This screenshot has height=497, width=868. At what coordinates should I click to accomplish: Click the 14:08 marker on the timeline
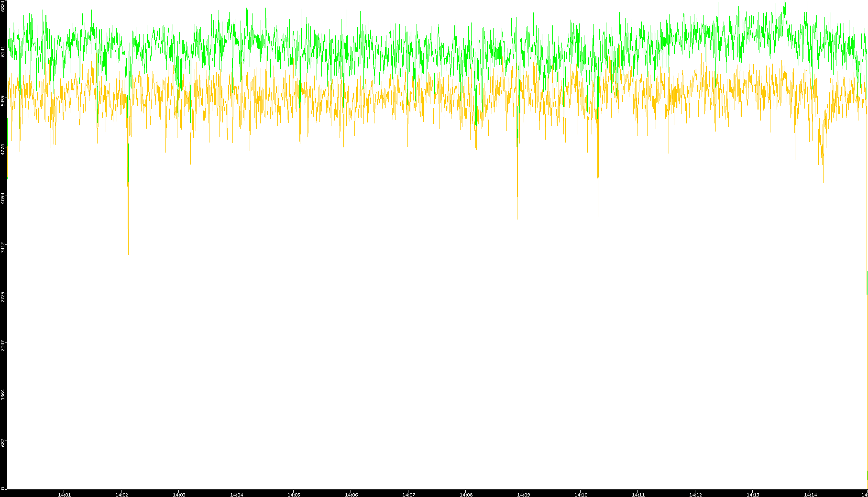tap(466, 494)
